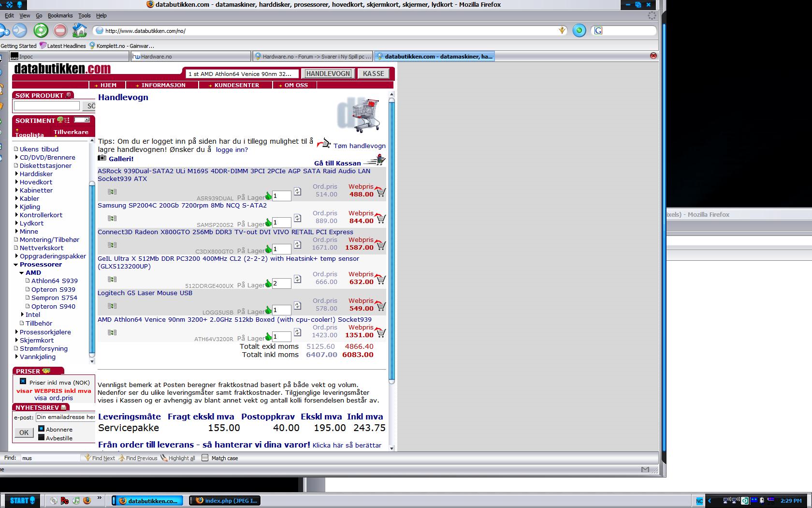The height and width of the screenshot is (508, 812).
Task: Click the category sidebar scrollbar
Action: (x=92, y=269)
